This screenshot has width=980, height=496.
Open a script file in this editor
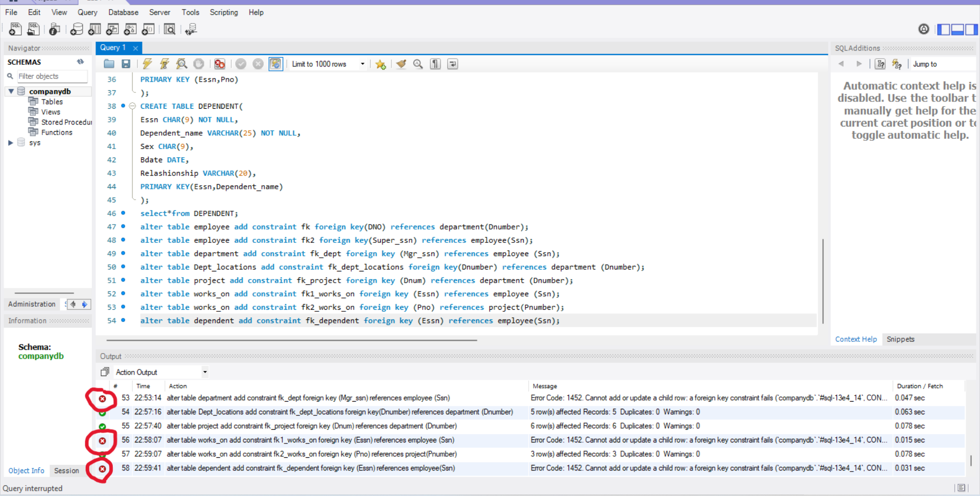click(109, 64)
